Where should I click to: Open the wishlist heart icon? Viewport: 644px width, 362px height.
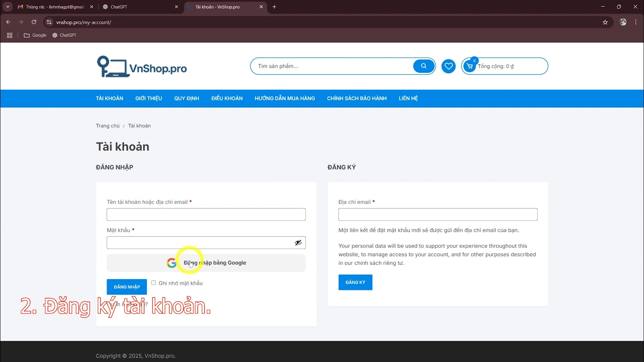[x=448, y=66]
